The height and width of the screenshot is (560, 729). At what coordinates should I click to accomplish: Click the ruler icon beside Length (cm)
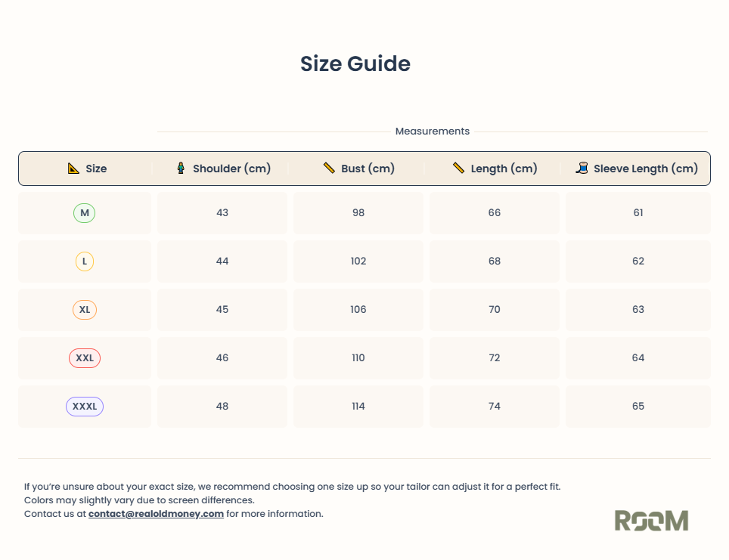point(459,168)
